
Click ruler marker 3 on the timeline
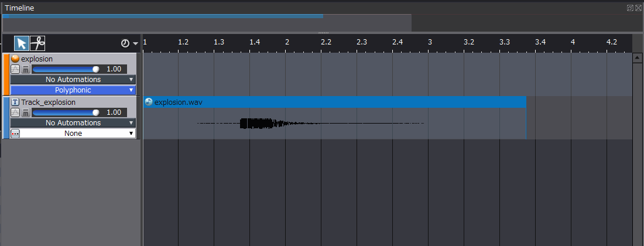point(430,42)
